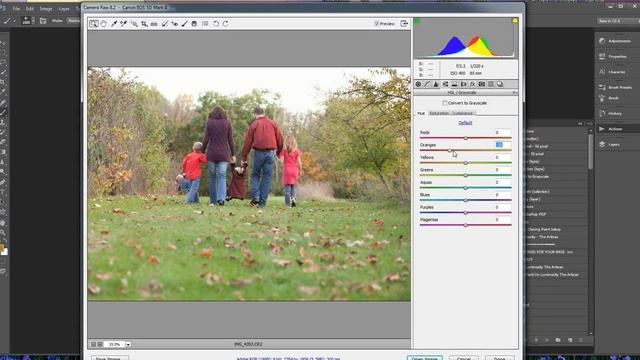Click the Yellows hue slider handle
This screenshot has height=360, width=640.
(x=466, y=163)
